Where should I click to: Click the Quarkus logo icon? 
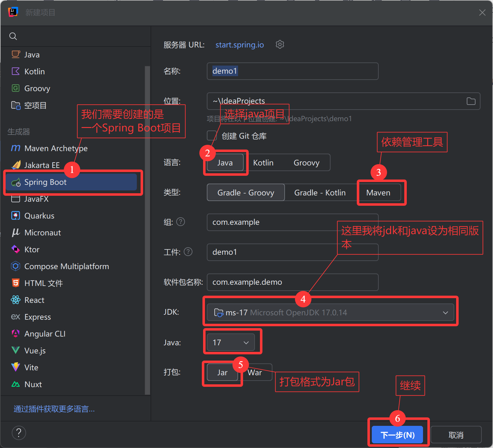tap(16, 215)
